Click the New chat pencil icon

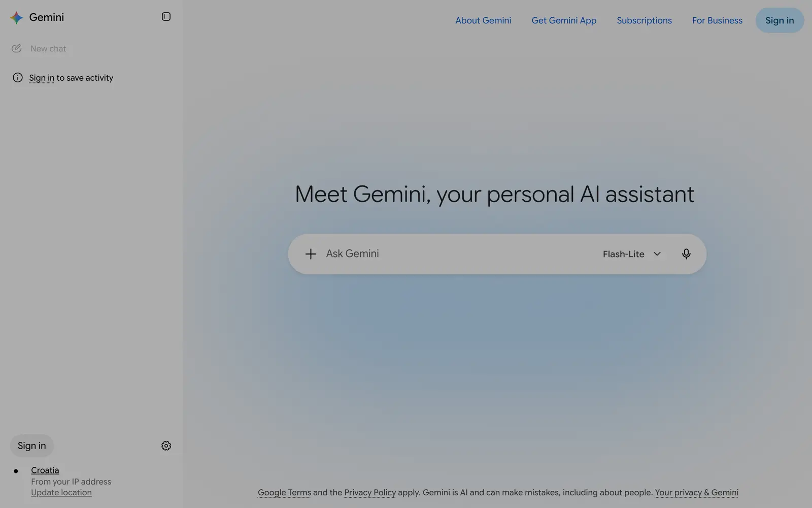pyautogui.click(x=17, y=48)
